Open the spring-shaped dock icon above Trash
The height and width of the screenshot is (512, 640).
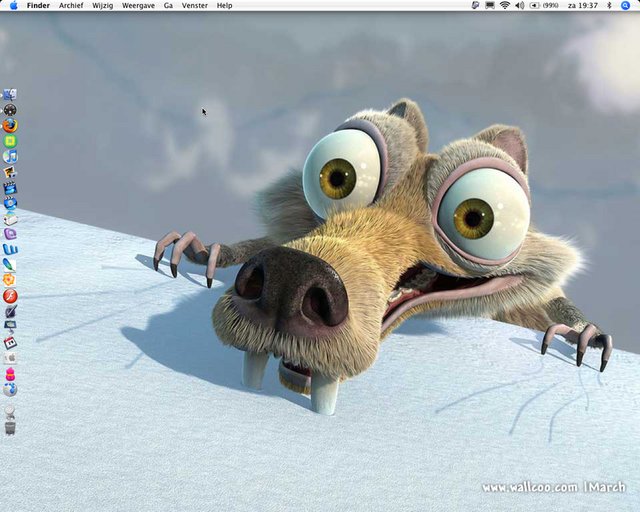10,412
